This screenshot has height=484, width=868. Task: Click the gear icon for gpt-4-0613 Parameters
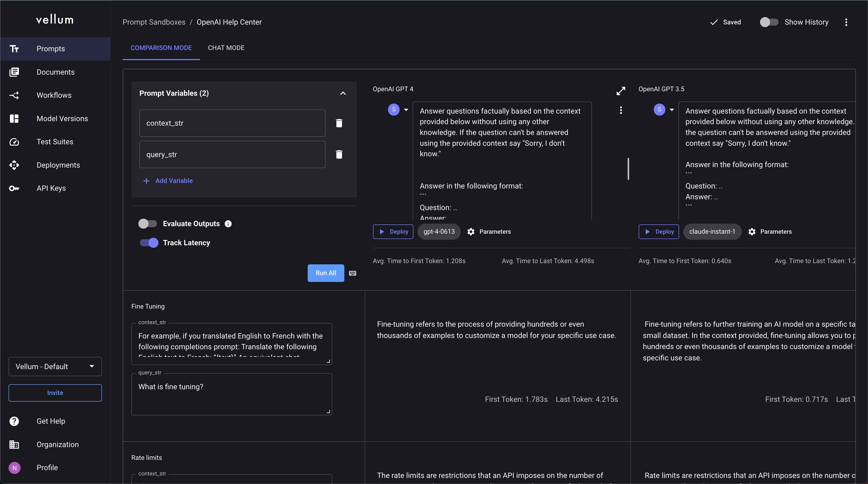[471, 231]
